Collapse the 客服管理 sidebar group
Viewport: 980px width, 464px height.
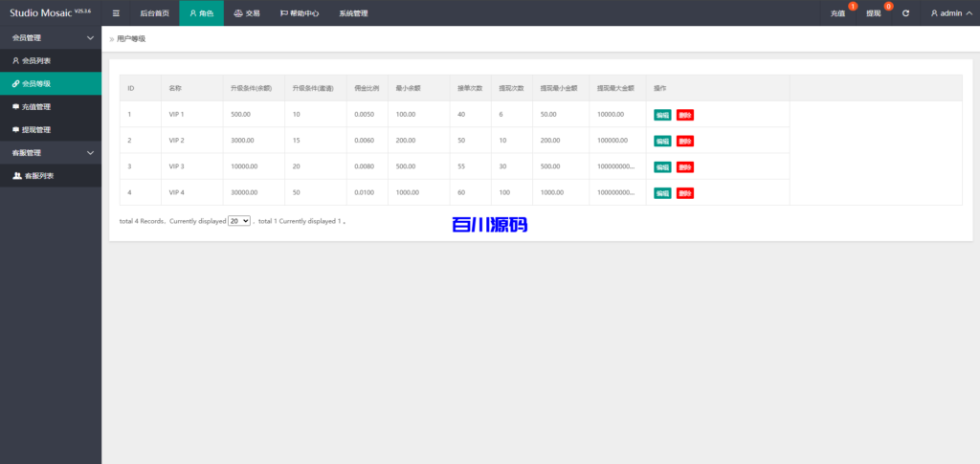[90, 152]
